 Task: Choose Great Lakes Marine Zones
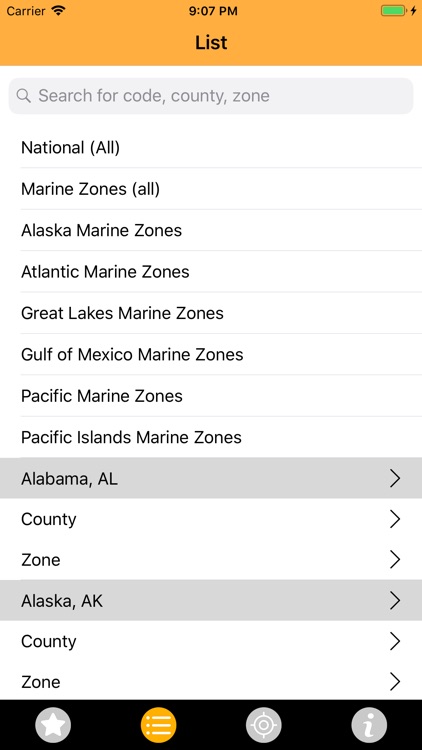pos(211,313)
